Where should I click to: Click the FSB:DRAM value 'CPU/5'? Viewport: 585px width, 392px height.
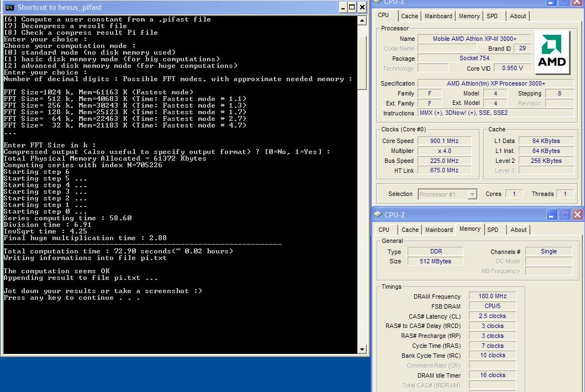coord(493,306)
